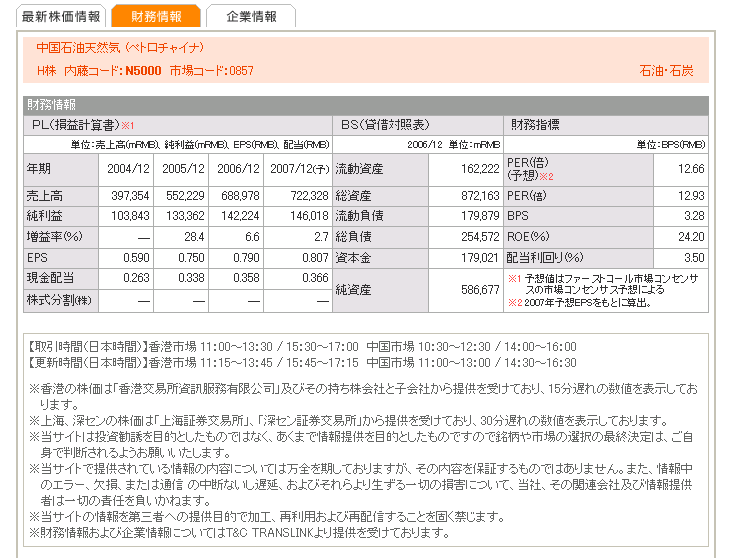Click the 【取引時間(日本時間)】 line
This screenshot has height=558, width=746.
pyautogui.click(x=302, y=346)
